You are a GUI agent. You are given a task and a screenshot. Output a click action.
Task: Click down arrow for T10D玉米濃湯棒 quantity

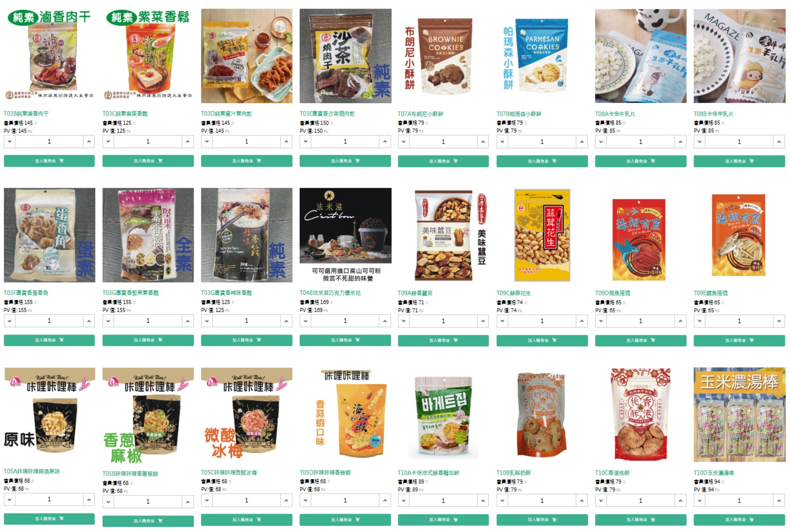pyautogui.click(x=699, y=501)
